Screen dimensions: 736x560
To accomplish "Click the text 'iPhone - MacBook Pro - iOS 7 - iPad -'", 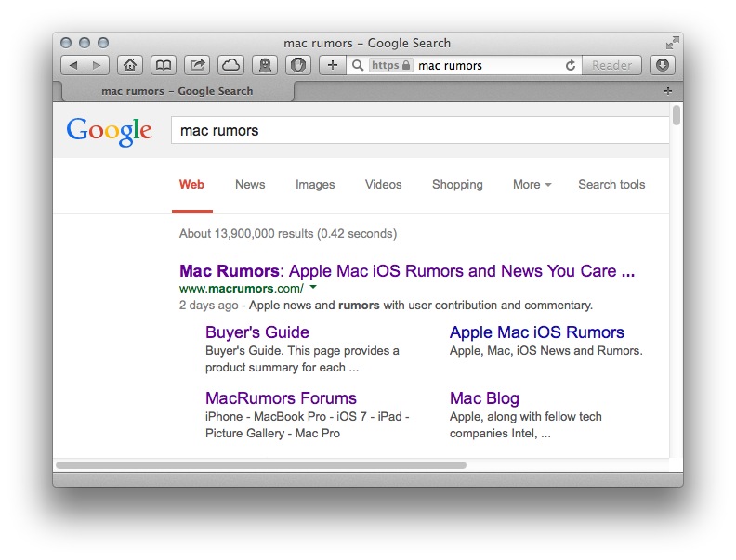I will click(308, 416).
